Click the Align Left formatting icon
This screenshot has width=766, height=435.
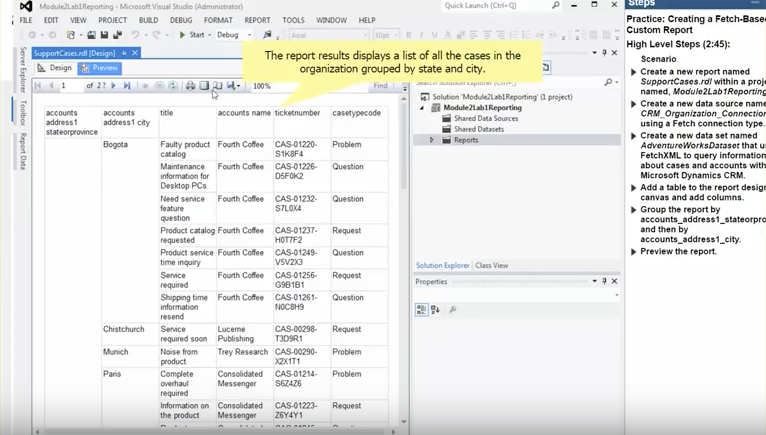pyautogui.click(x=474, y=35)
